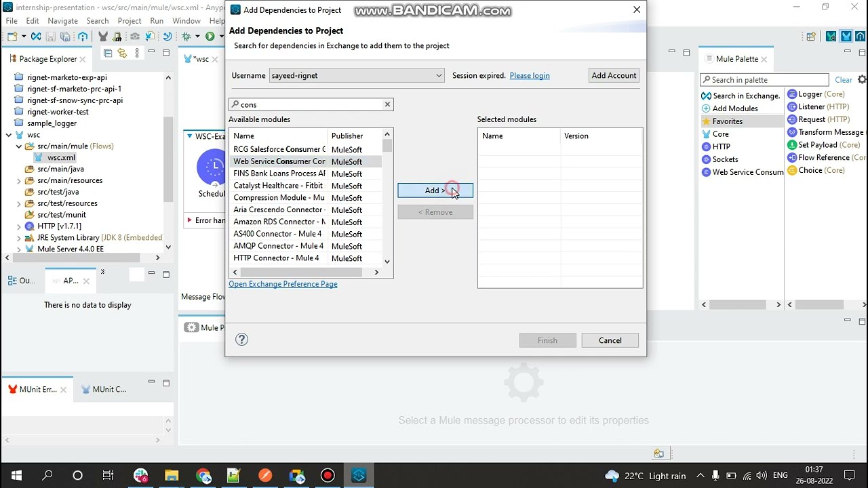Open Exchange Preference Page link
This screenshot has height=488, width=868.
coord(283,284)
